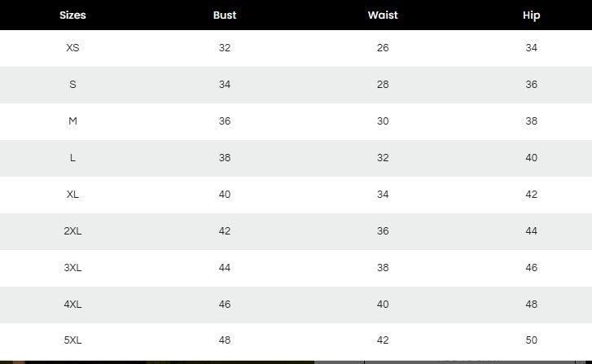The height and width of the screenshot is (364, 592).
Task: Select the 3XL size row label
Action: [72, 268]
